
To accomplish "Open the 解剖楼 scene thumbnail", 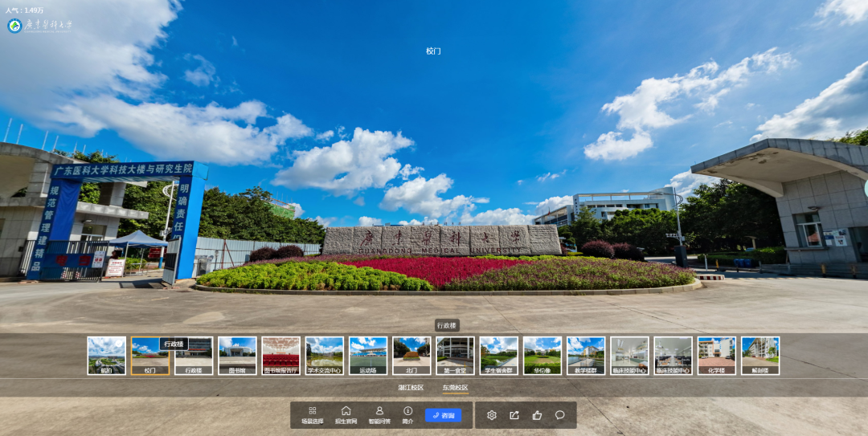I will (760, 356).
